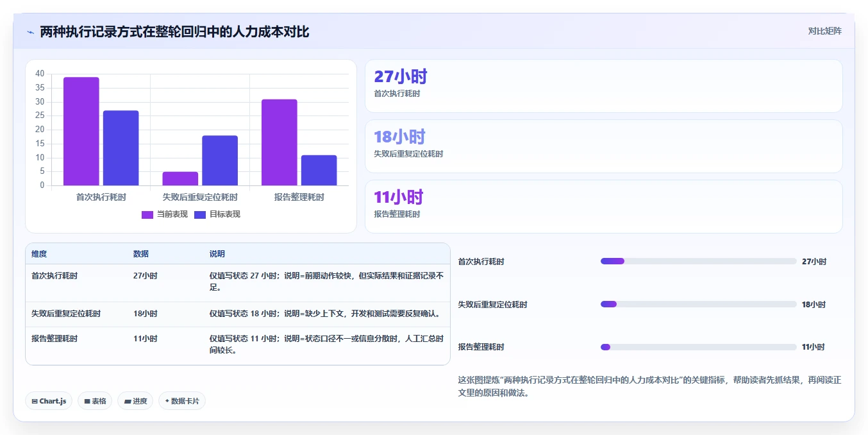Click the 数据卡片 tag chip
This screenshot has width=868, height=435.
[182, 401]
